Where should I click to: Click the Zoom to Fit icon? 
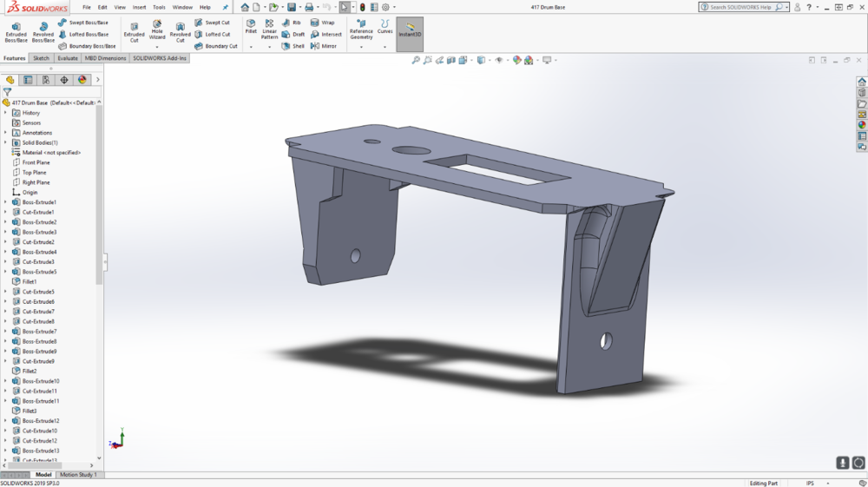pyautogui.click(x=416, y=60)
